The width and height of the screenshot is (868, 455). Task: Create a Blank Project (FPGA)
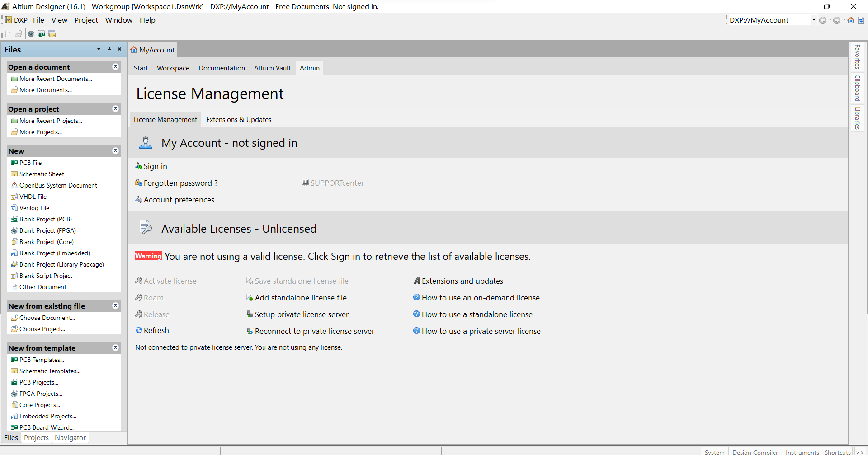click(x=43, y=230)
